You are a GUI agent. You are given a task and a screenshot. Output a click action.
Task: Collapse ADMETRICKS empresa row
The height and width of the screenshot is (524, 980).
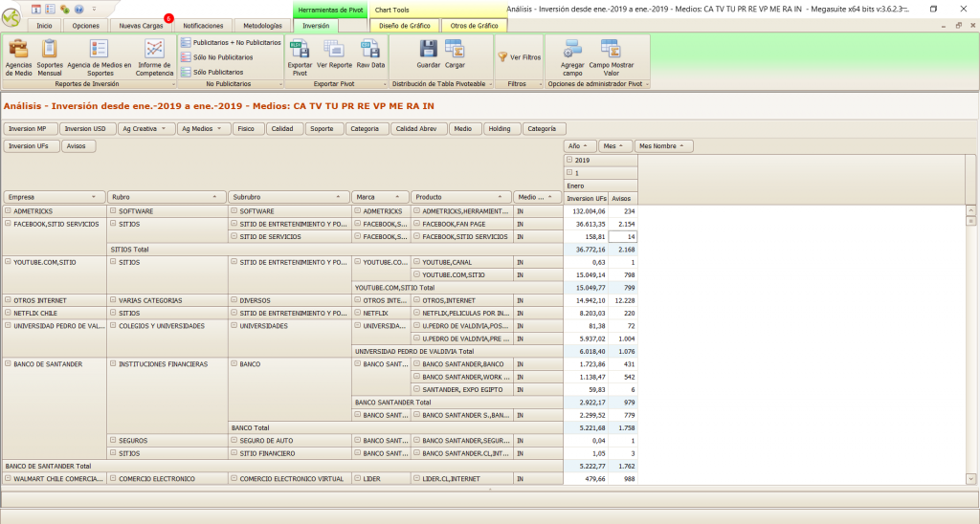tap(8, 211)
